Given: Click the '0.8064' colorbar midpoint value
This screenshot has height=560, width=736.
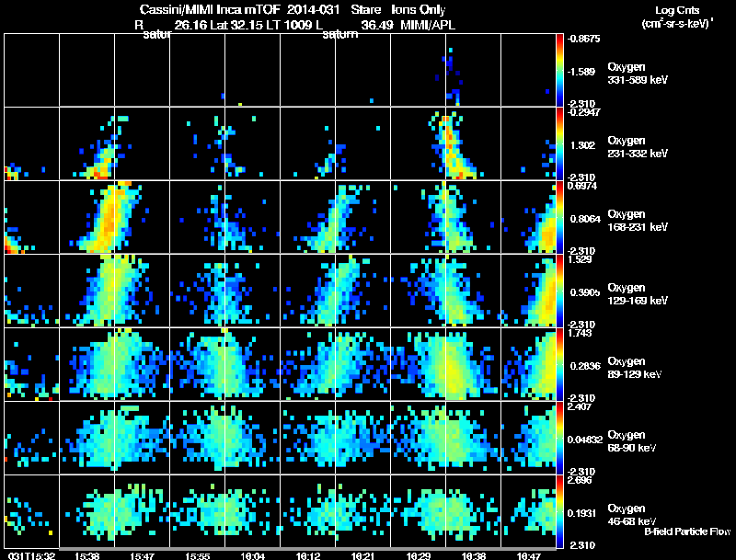Looking at the screenshot, I should coord(585,219).
